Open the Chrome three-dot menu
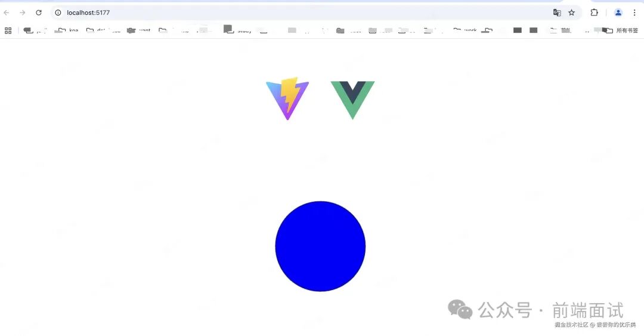 click(x=634, y=13)
